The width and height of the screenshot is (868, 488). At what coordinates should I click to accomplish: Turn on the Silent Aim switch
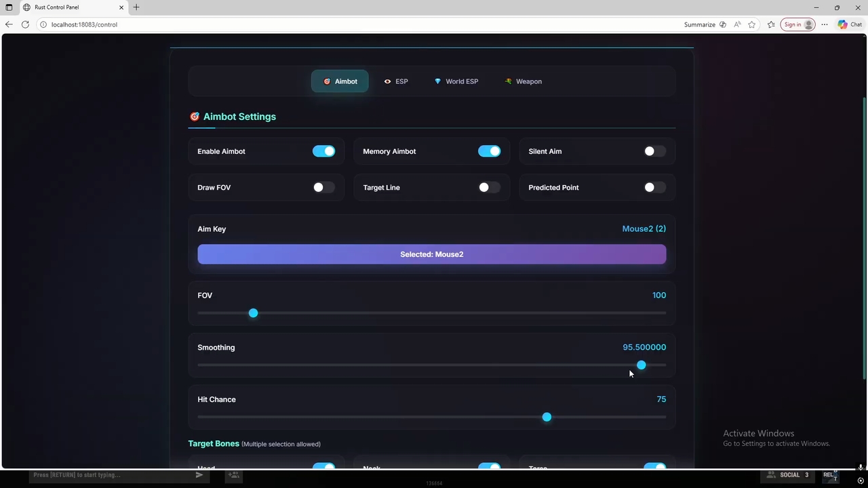(x=654, y=151)
